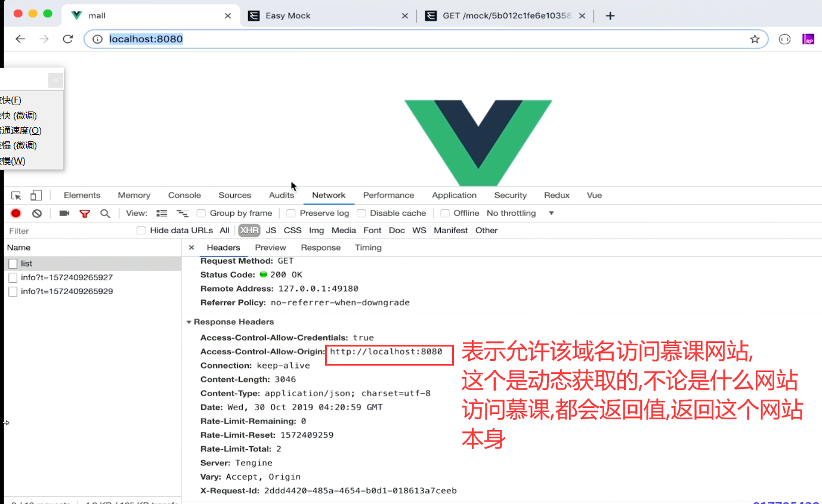Viewport: 822px width, 504px height.
Task: Switch to the GET /mock browser tab
Action: [505, 16]
